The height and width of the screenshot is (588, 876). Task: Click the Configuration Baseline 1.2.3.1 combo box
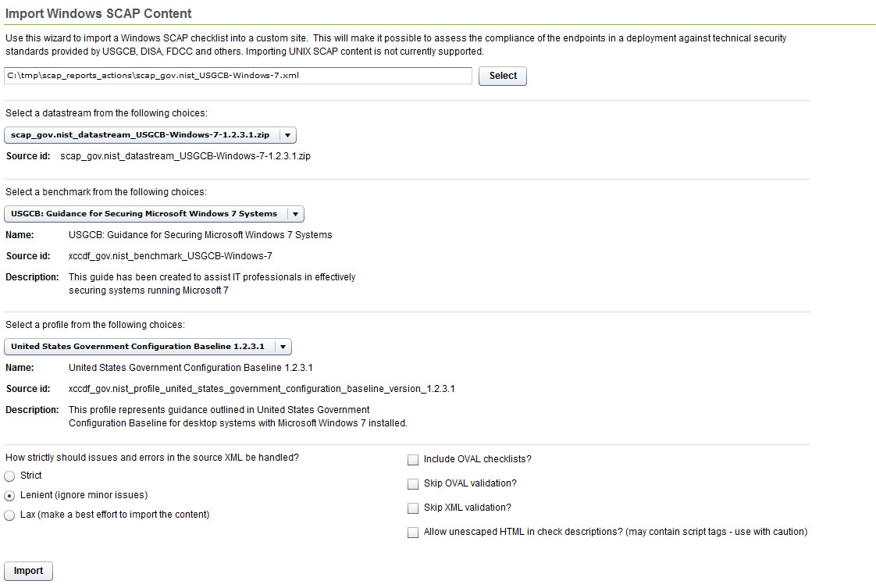click(x=138, y=347)
